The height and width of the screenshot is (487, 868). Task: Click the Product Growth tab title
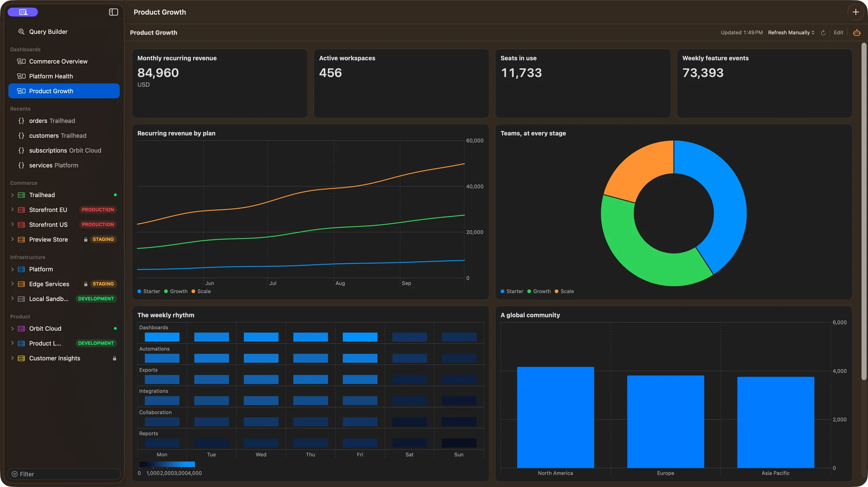point(160,12)
